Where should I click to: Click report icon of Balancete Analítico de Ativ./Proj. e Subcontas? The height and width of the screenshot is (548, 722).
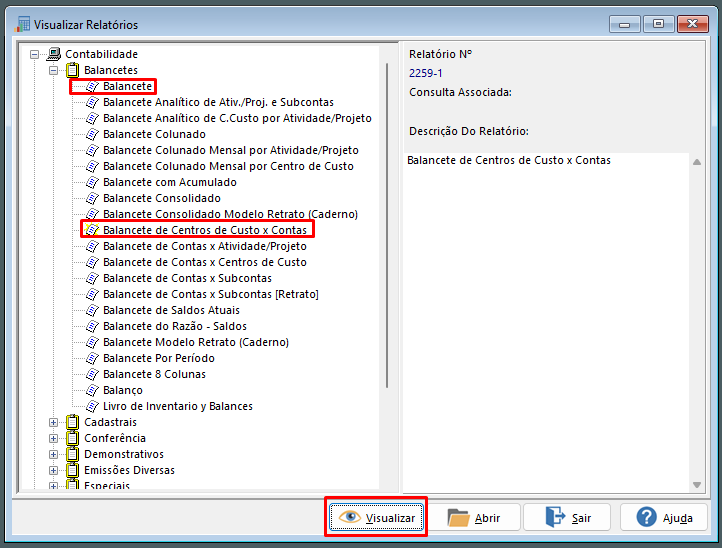pyautogui.click(x=92, y=102)
